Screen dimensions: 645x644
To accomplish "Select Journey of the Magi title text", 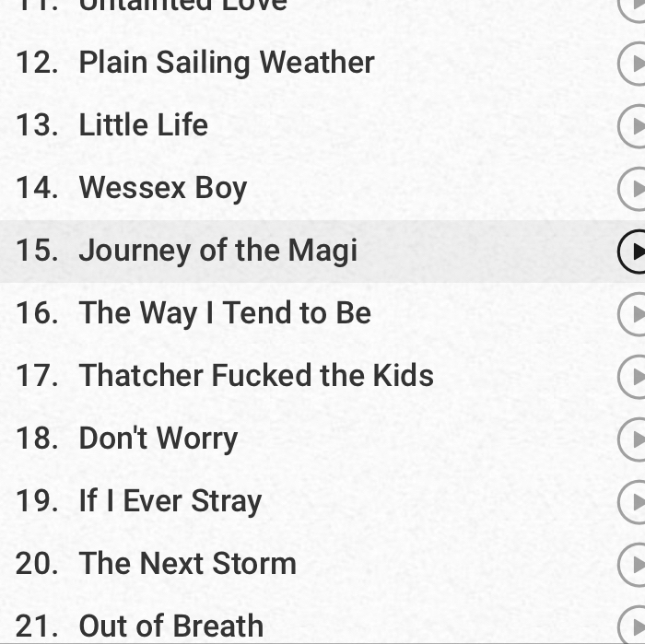I will point(218,251).
